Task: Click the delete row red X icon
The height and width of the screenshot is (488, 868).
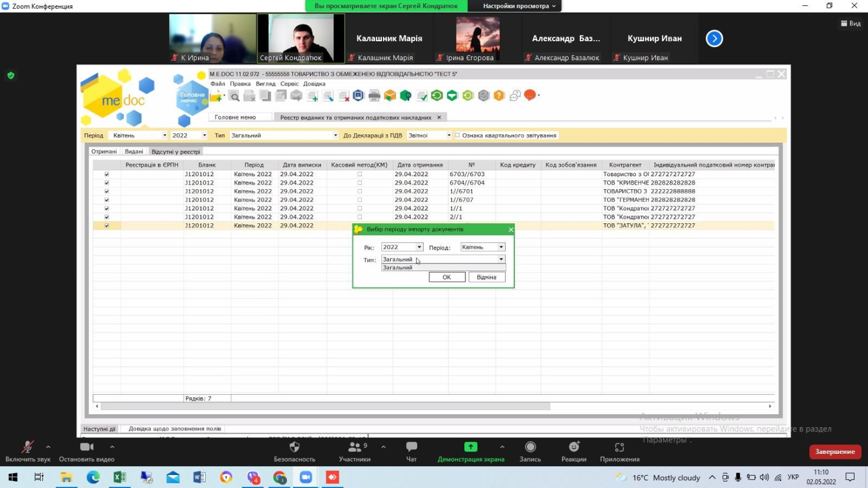Action: (x=344, y=96)
